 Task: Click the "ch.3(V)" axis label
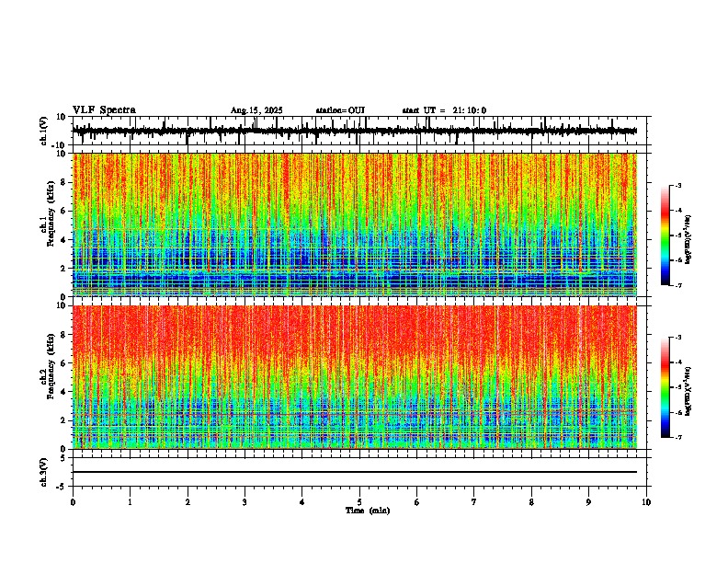[43, 473]
